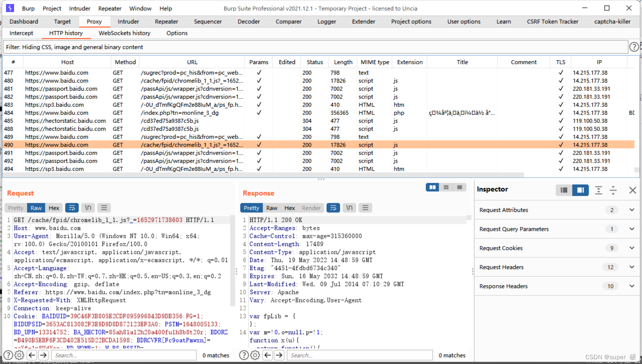The width and height of the screenshot is (642, 364).
Task: Toggle show non-printable \n in Response panel
Action: (349, 208)
